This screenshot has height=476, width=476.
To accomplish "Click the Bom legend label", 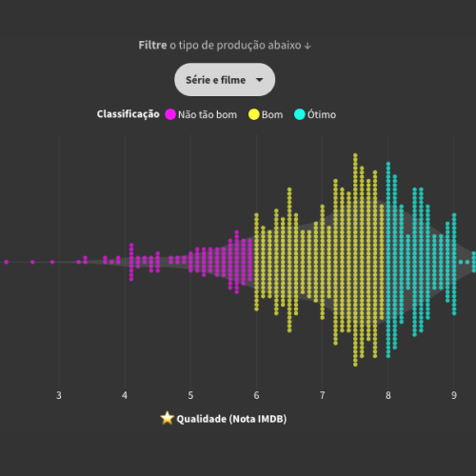I will click(272, 114).
